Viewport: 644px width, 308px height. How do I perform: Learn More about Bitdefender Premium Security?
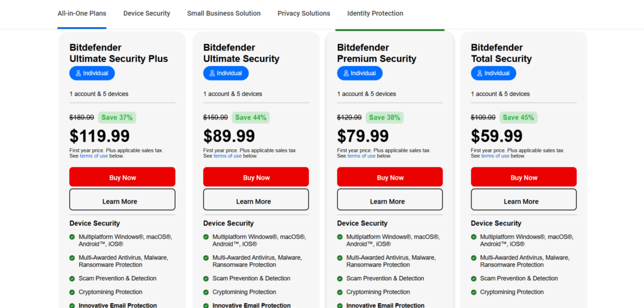(390, 200)
